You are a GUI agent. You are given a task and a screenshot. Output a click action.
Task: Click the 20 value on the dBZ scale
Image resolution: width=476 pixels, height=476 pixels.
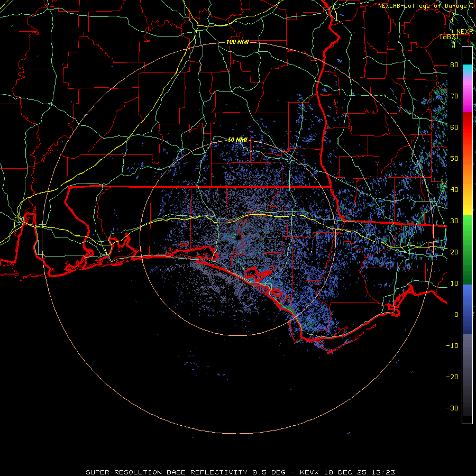click(x=454, y=252)
